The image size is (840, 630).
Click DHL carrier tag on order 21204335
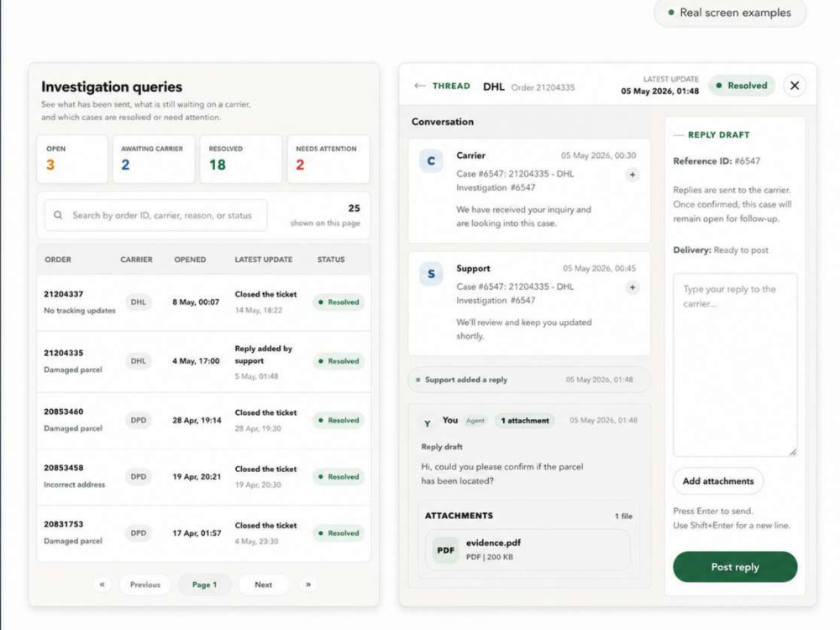pyautogui.click(x=139, y=361)
